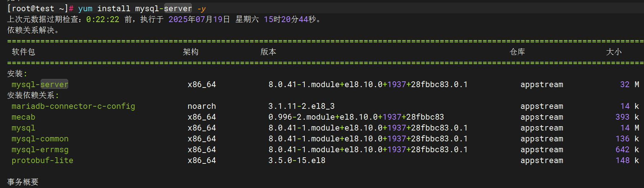Click the 仓库 column header
The image size is (644, 188).
tap(517, 52)
